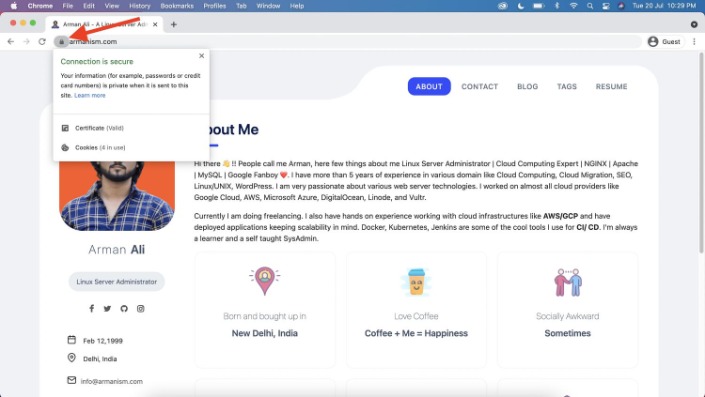
Task: Open Chrome three-dot menu
Action: (694, 41)
